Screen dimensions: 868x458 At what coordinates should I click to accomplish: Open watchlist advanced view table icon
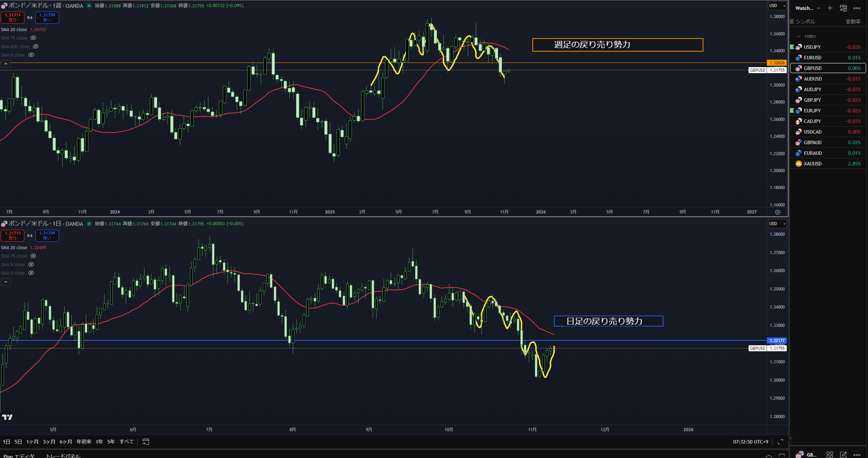843,8
